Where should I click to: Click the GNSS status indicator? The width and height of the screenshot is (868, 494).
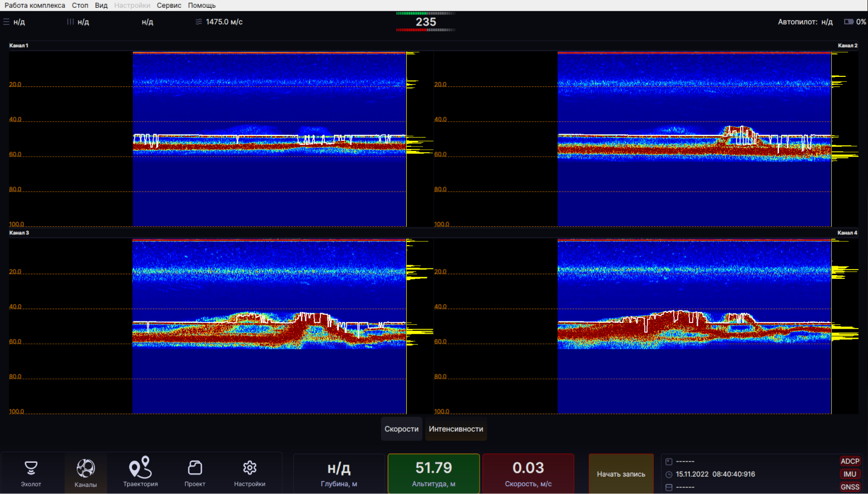[x=850, y=487]
